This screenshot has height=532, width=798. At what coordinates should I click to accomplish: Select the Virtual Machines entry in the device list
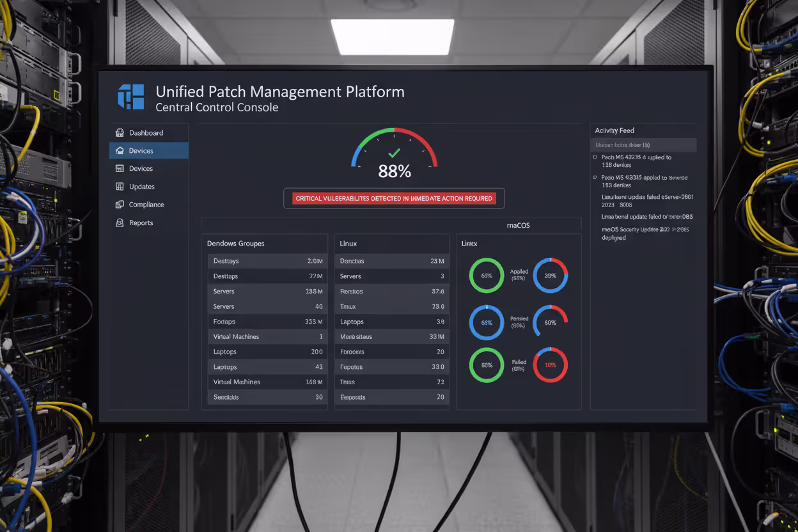click(266, 336)
